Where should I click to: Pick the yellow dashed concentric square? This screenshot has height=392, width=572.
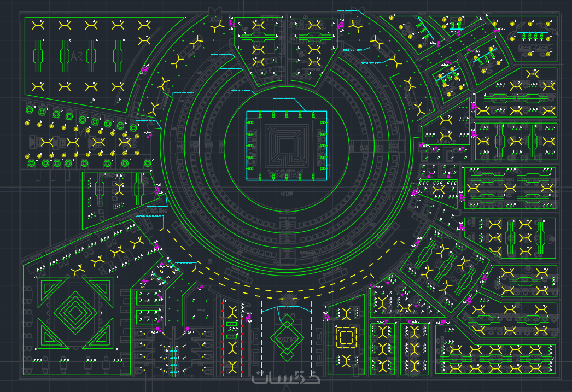[346, 337]
